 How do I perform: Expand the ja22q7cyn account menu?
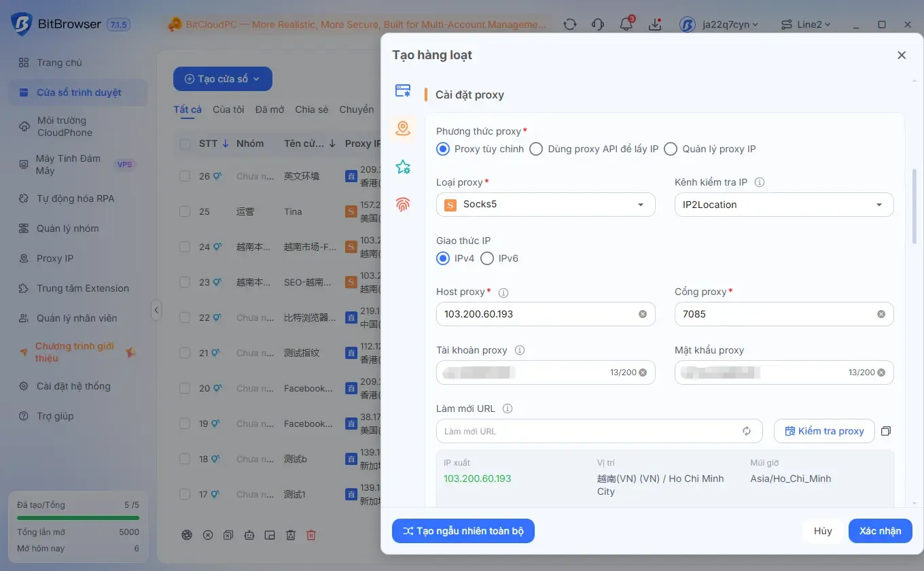pyautogui.click(x=719, y=24)
